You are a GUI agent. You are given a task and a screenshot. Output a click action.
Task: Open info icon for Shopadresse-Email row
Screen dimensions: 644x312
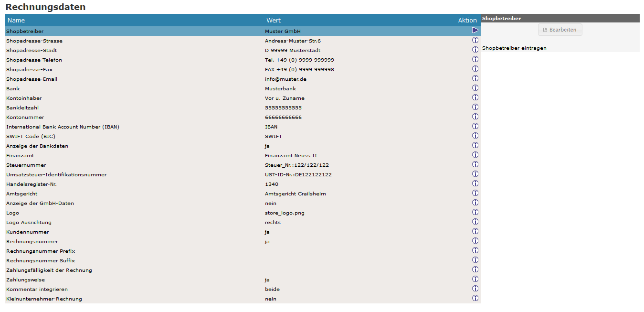coord(475,78)
